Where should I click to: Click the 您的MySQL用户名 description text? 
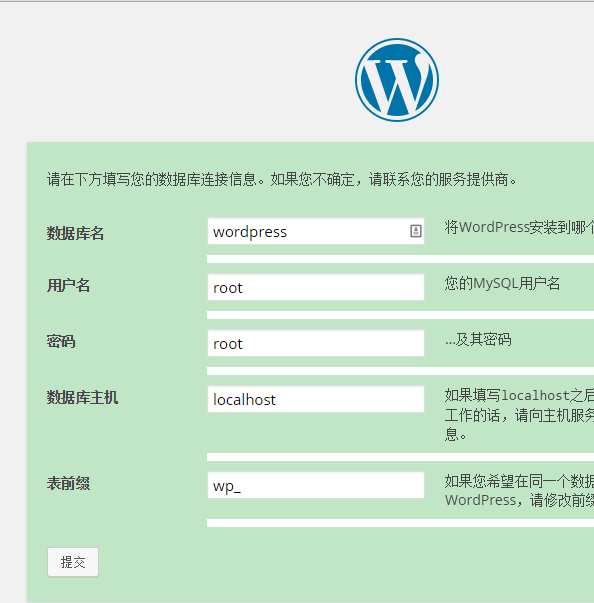click(x=502, y=284)
